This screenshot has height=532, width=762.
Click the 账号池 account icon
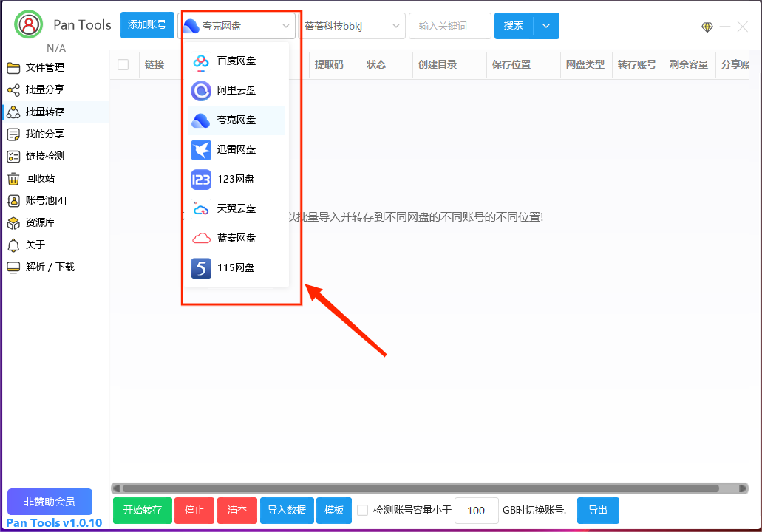(x=13, y=201)
